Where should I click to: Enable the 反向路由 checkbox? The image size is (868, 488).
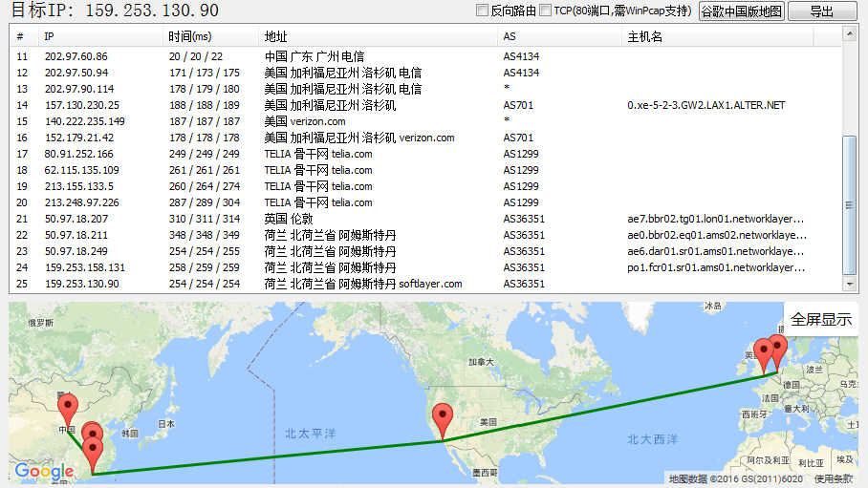(483, 11)
